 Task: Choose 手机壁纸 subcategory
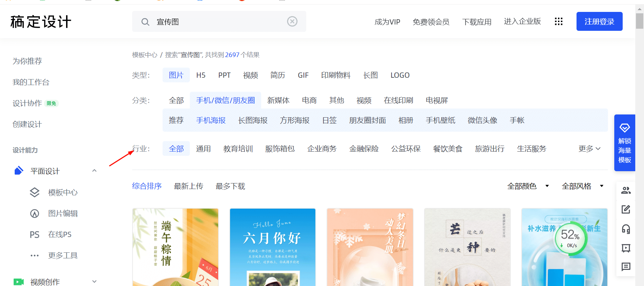[x=441, y=120]
